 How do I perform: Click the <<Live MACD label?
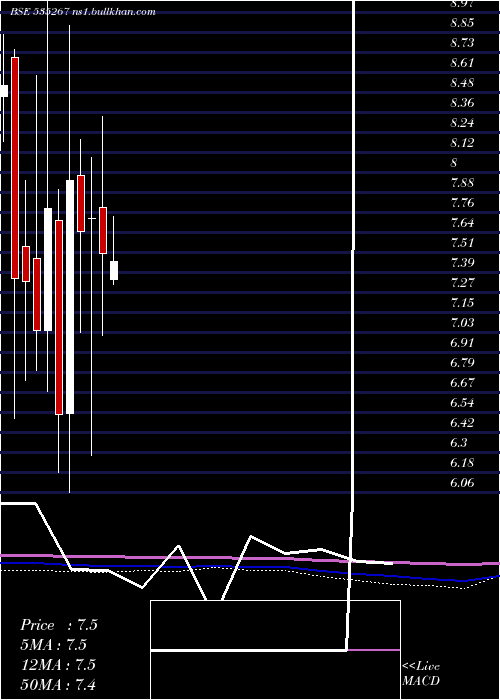[421, 673]
